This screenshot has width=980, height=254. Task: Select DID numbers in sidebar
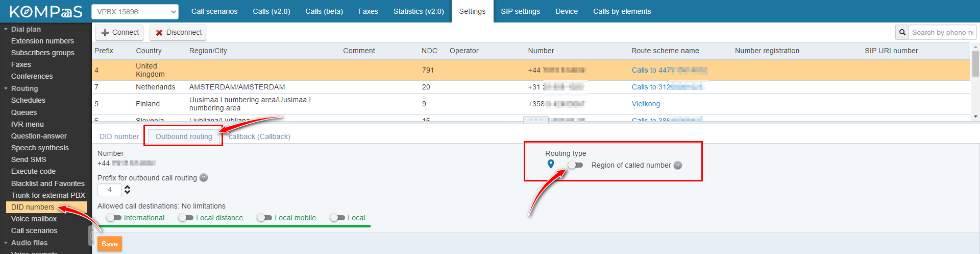tap(46, 207)
